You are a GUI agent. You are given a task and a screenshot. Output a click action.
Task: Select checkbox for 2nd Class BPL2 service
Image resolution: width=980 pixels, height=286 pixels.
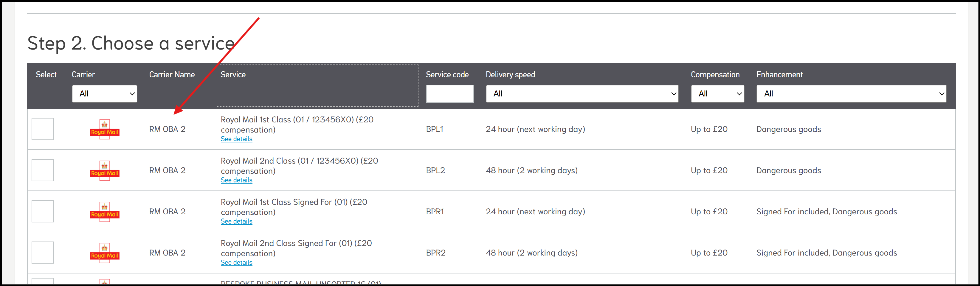(x=43, y=170)
